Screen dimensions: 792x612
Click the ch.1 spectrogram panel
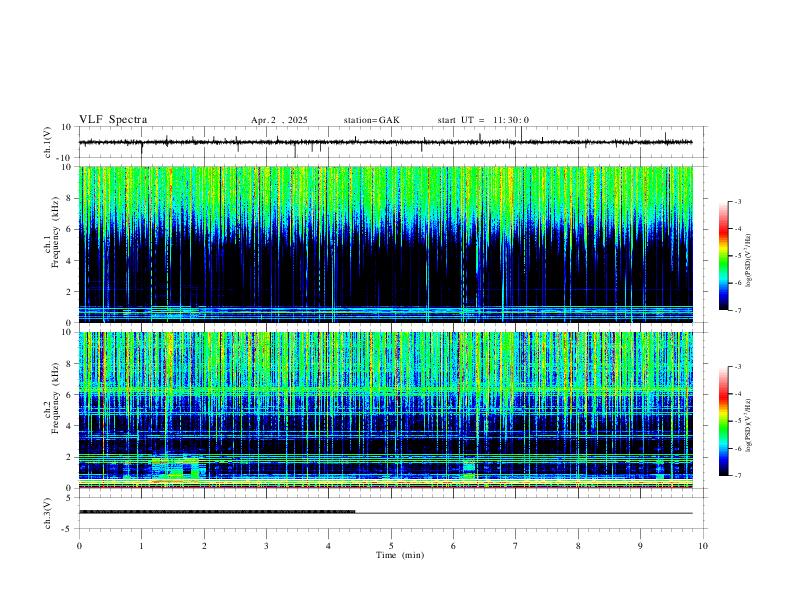[385, 244]
